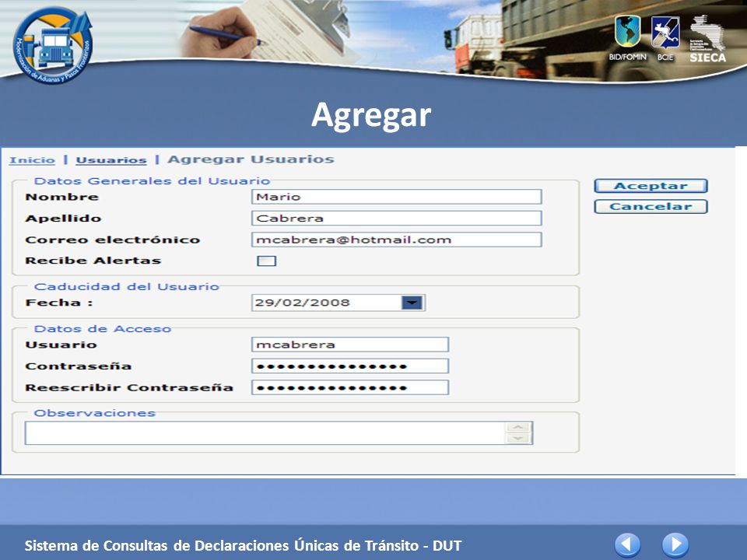Image resolution: width=747 pixels, height=560 pixels.
Task: Go to next slide with right arrow
Action: point(675,544)
